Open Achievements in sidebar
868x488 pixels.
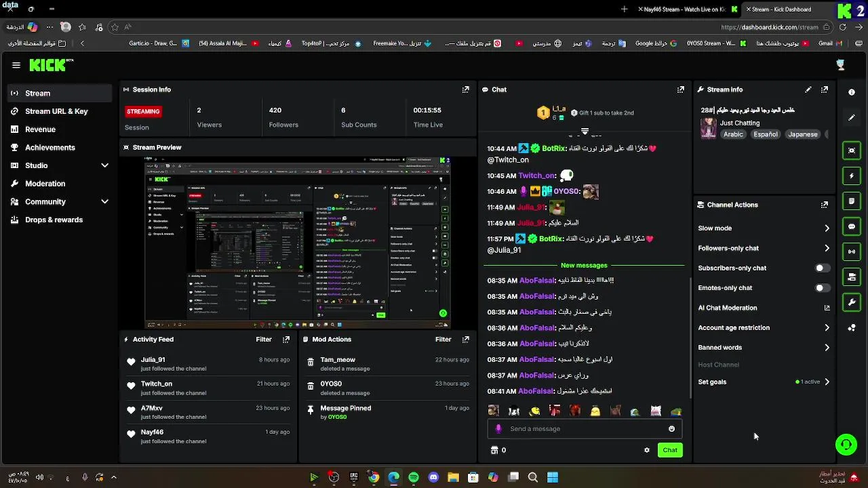click(60, 148)
